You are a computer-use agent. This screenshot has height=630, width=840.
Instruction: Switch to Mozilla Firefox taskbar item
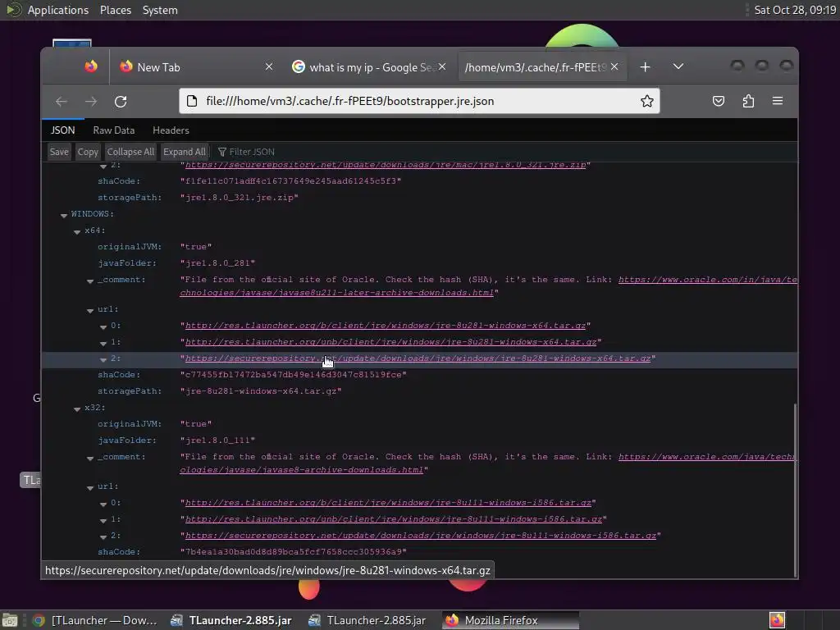click(x=510, y=620)
